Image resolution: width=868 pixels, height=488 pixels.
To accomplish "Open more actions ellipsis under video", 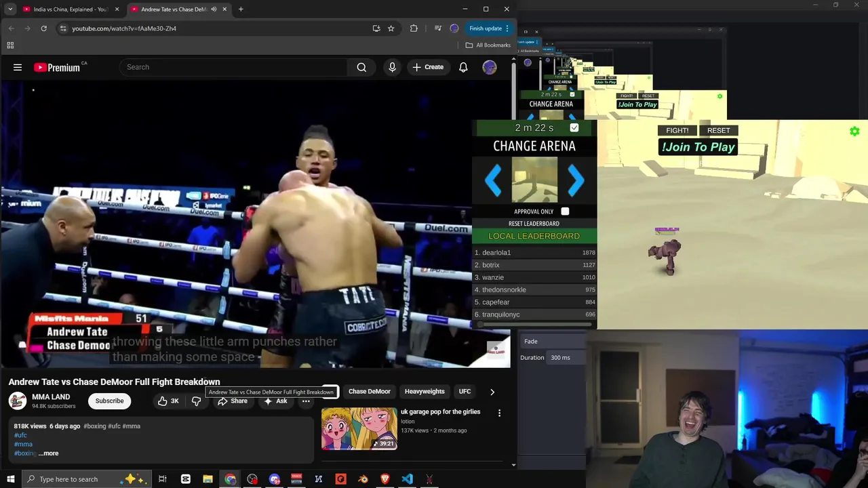I will tap(306, 401).
